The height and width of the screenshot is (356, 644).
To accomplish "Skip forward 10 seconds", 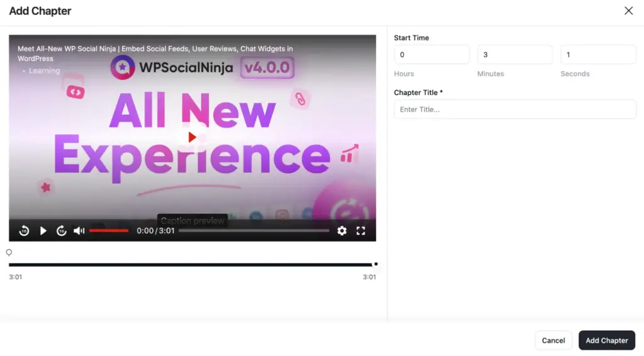I will point(62,231).
